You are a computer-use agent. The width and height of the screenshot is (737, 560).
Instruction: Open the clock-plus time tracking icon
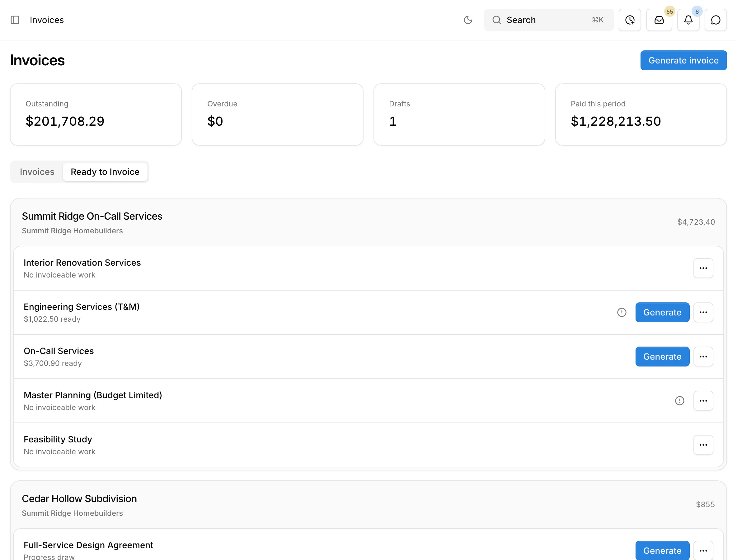630,20
